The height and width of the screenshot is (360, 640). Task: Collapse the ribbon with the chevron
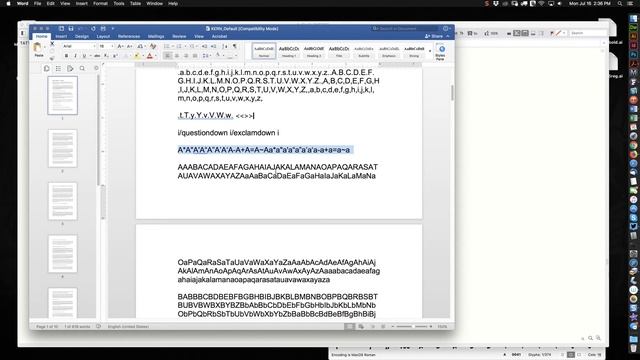448,36
